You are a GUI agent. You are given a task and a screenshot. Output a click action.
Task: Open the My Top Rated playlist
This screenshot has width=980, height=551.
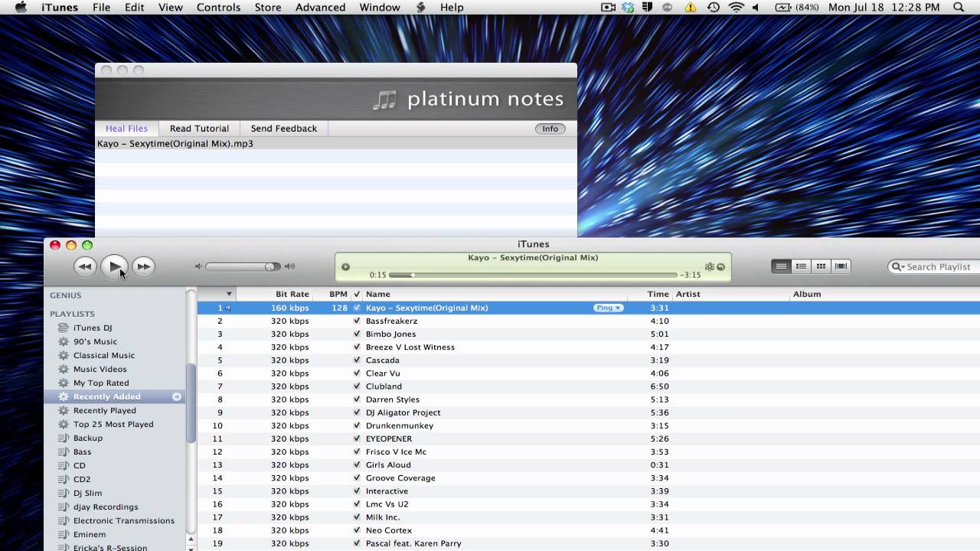coord(101,383)
